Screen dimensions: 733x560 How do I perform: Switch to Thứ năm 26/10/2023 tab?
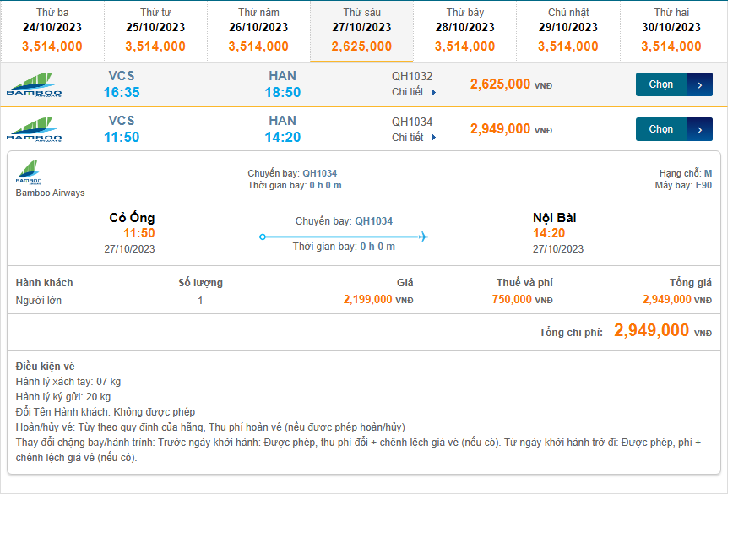258,30
